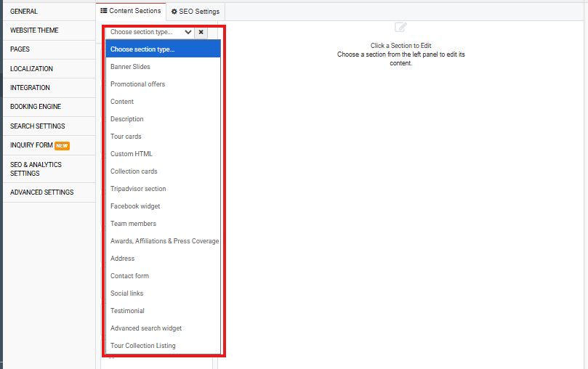This screenshot has width=588, height=369.
Task: Open Booking Engine in the sidebar
Action: coord(36,107)
